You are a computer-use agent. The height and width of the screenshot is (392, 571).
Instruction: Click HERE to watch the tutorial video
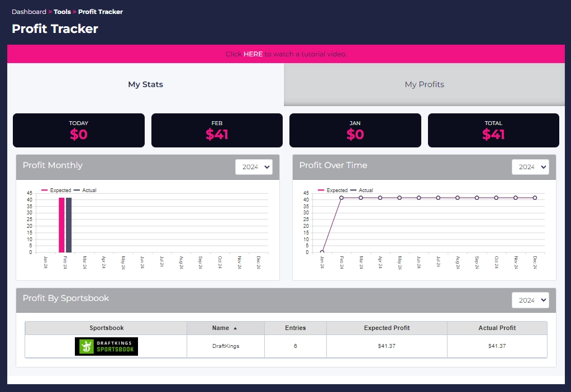(x=253, y=54)
